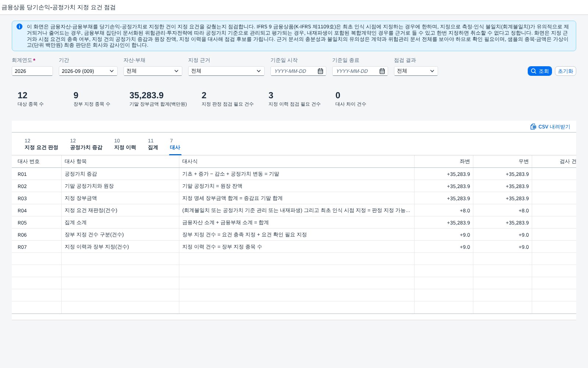Click the 지정 이력 점검 필요 건수 KPI

click(294, 99)
